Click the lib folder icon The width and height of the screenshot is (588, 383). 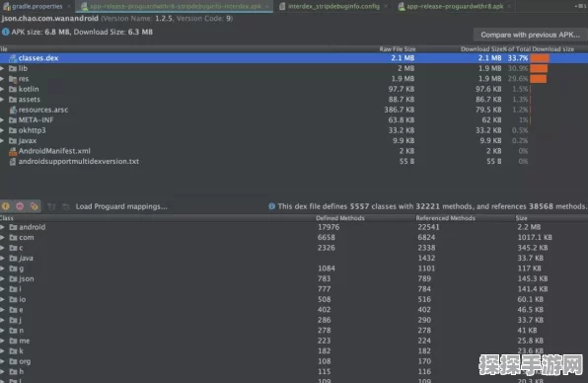coord(13,68)
